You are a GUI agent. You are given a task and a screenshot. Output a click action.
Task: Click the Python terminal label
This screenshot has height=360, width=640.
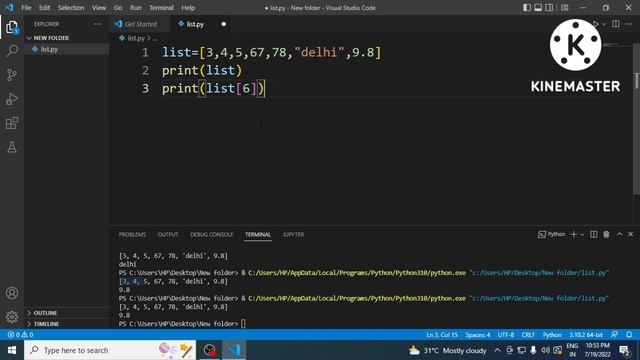click(551, 234)
